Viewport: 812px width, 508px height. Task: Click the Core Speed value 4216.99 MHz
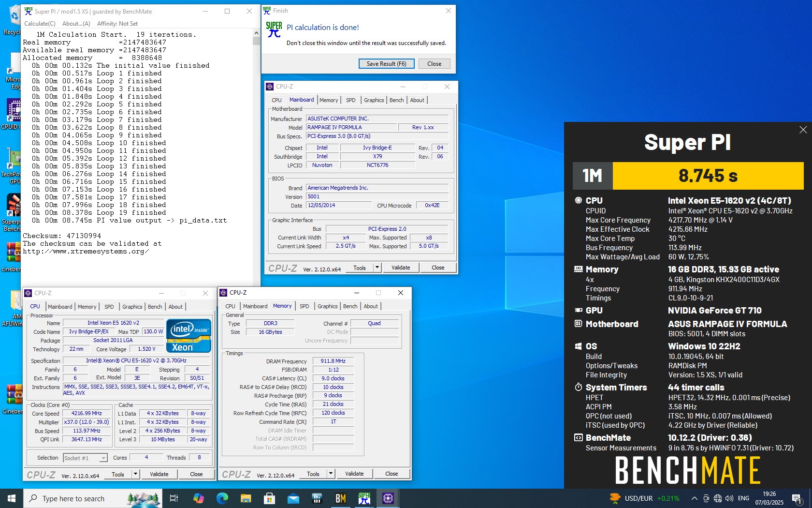[87, 414]
